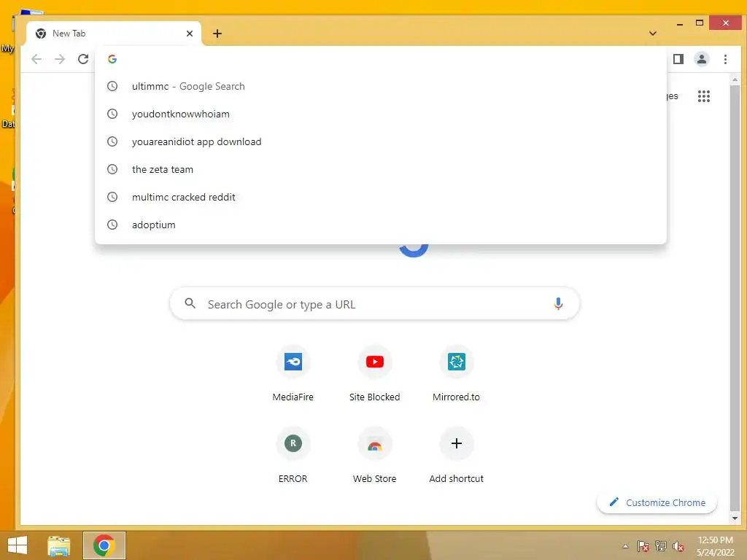
Task: Open File Explorer from the taskbar
Action: (x=58, y=545)
